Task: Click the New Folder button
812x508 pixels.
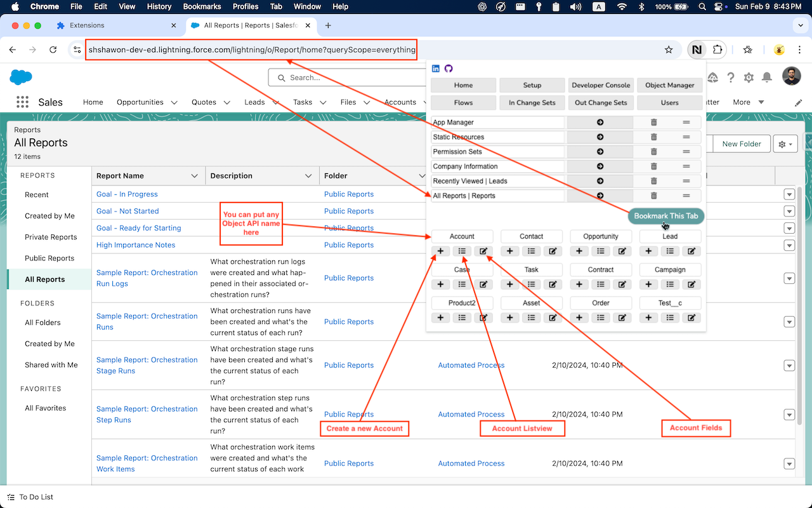Action: (x=742, y=144)
